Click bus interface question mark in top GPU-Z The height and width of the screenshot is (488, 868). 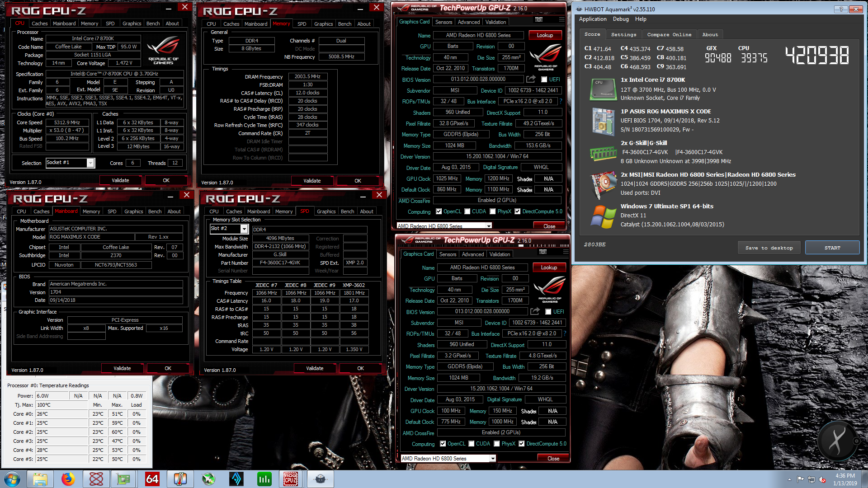point(561,101)
